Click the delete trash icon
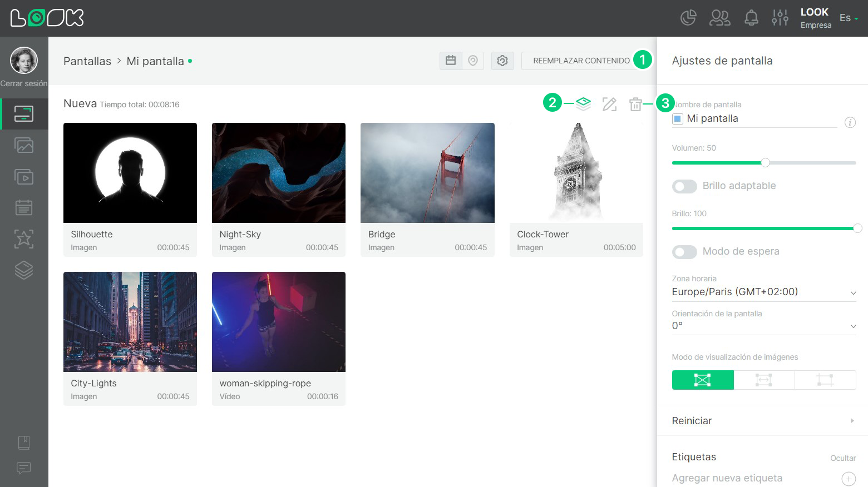Screen dimensions: 868x487 click(x=635, y=104)
